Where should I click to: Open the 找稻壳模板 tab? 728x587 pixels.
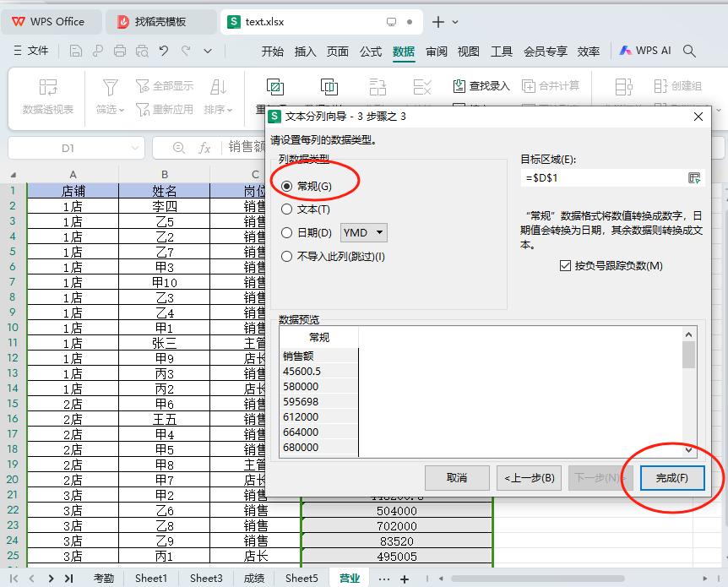click(x=160, y=22)
